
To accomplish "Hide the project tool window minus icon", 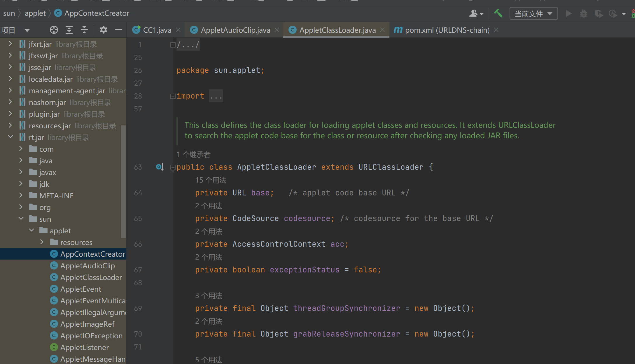I will click(118, 30).
